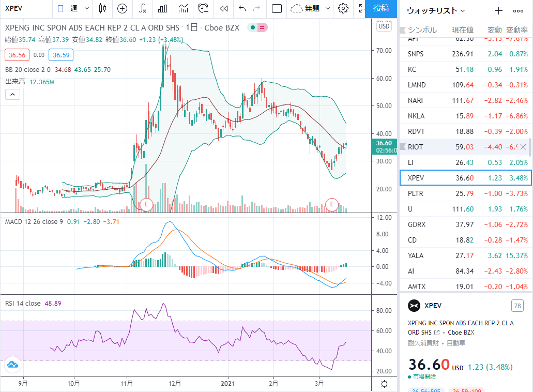Select NKLA in the watchlist
This screenshot has height=392, width=533.
(465, 116)
